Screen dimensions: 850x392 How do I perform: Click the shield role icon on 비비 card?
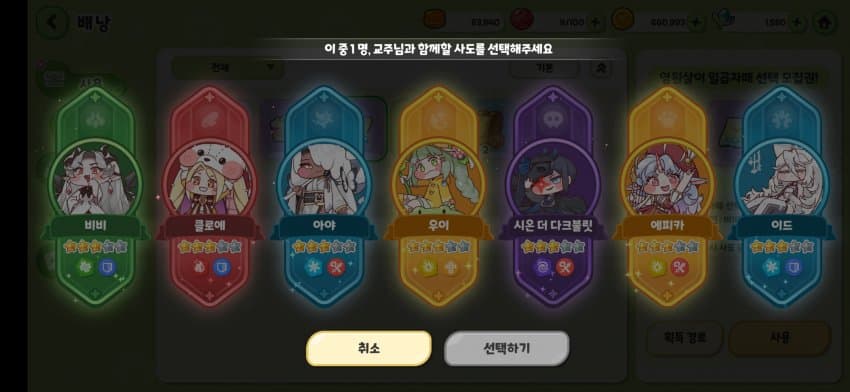pyautogui.click(x=107, y=267)
